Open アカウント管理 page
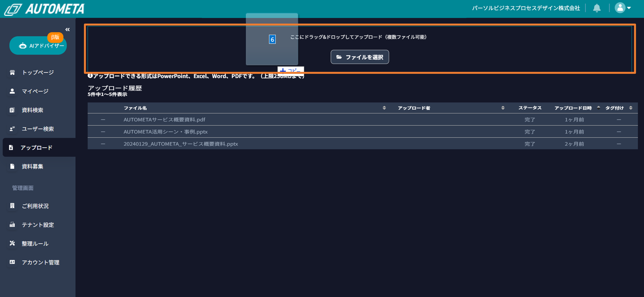The height and width of the screenshot is (297, 644). pyautogui.click(x=41, y=262)
